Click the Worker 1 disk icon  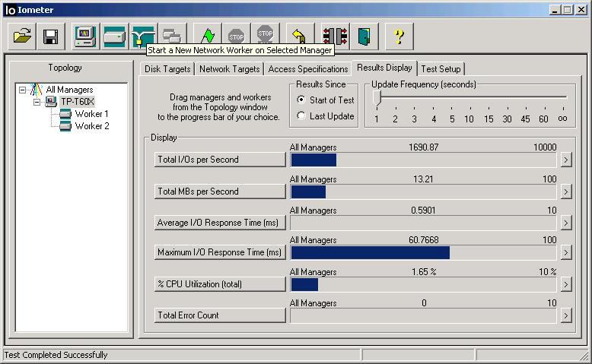pyautogui.click(x=65, y=114)
